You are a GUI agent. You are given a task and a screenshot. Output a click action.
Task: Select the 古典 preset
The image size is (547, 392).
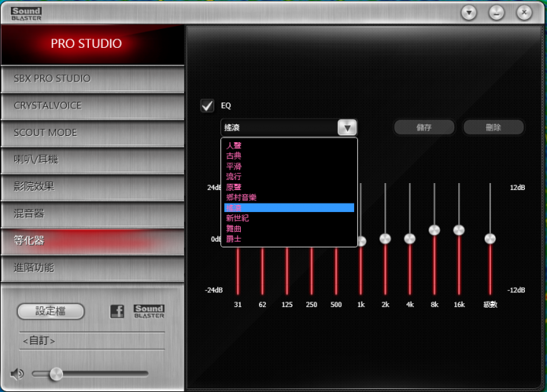(x=289, y=156)
